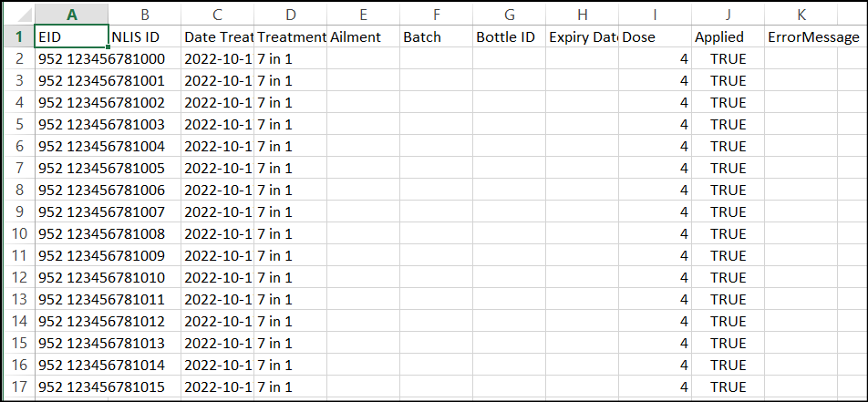Screen dimensions: 868x402
Task: Select column K header
Action: point(801,15)
